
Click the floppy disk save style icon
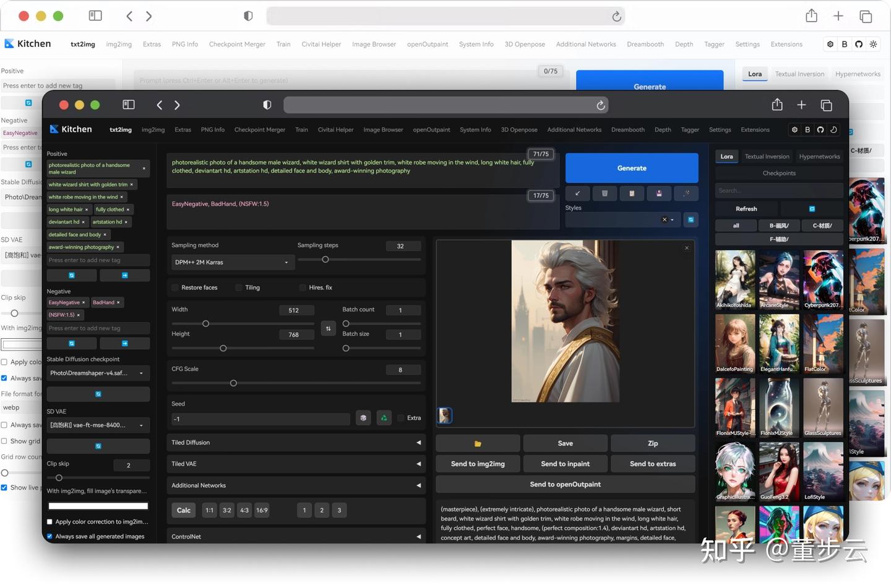click(658, 194)
